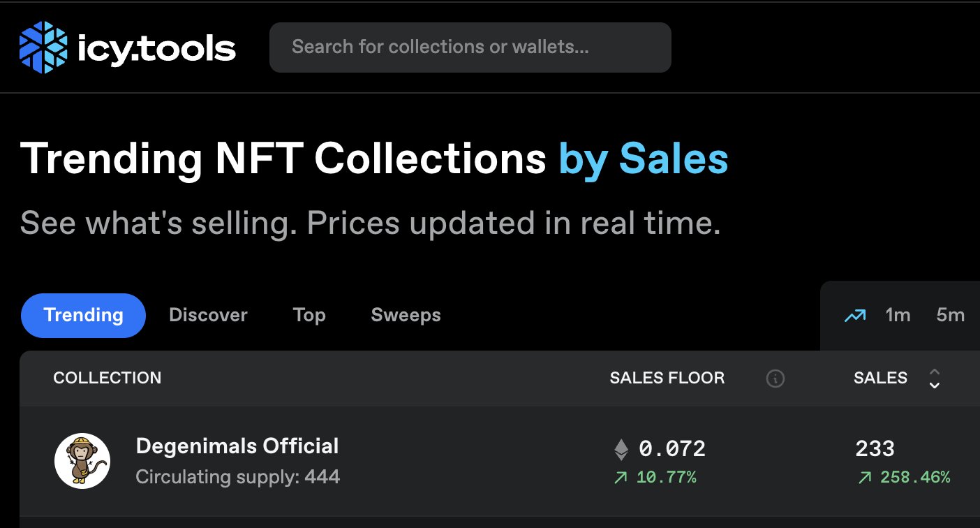
Task: Switch to the Trending tab
Action: 83,316
